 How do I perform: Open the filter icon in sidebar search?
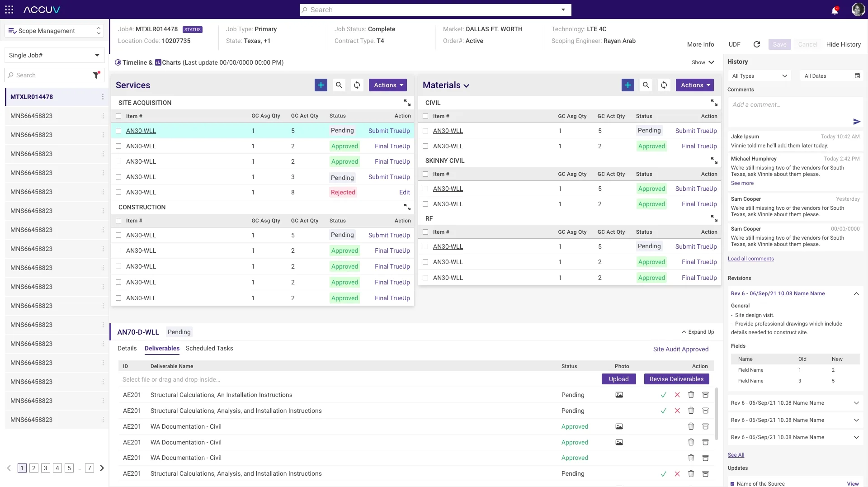tap(96, 75)
